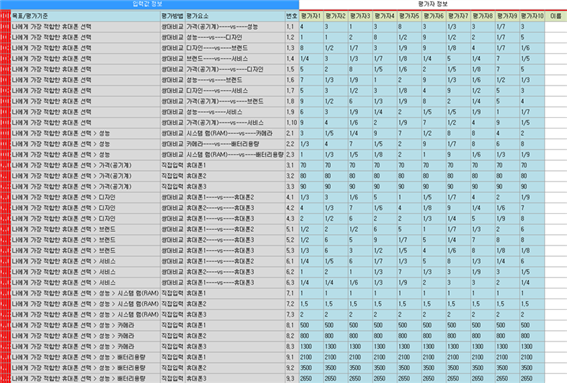This screenshot has height=383, width=567.
Task: Click 평가자1 value 1.5 in row 7,2
Action: pos(311,304)
